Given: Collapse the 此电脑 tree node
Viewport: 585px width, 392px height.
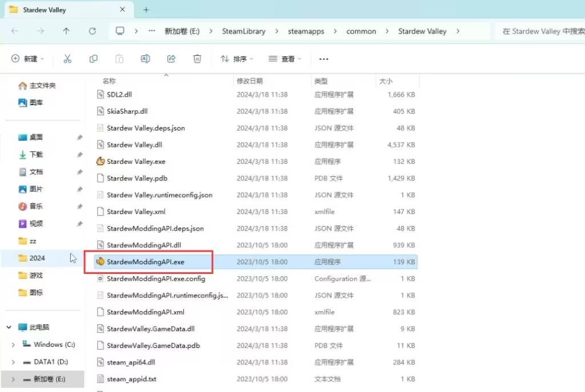Looking at the screenshot, I should click(x=9, y=327).
